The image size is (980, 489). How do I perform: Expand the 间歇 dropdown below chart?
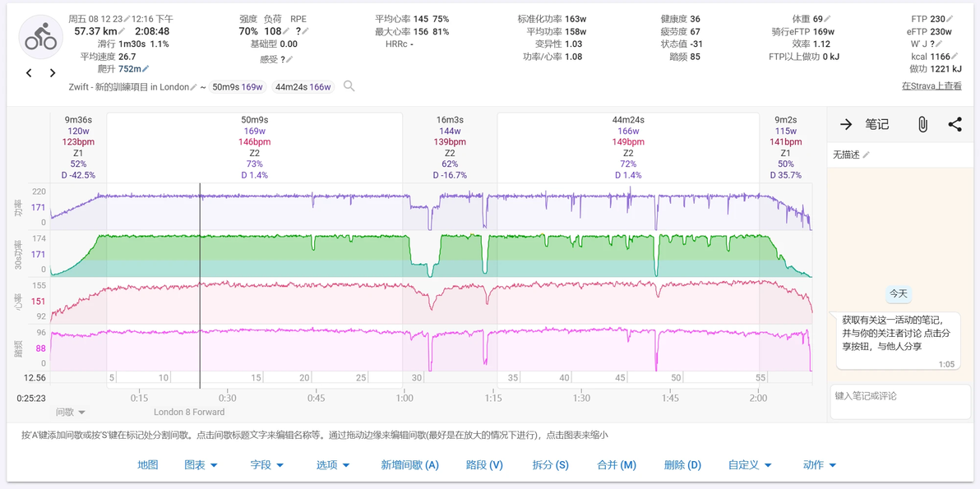click(71, 413)
